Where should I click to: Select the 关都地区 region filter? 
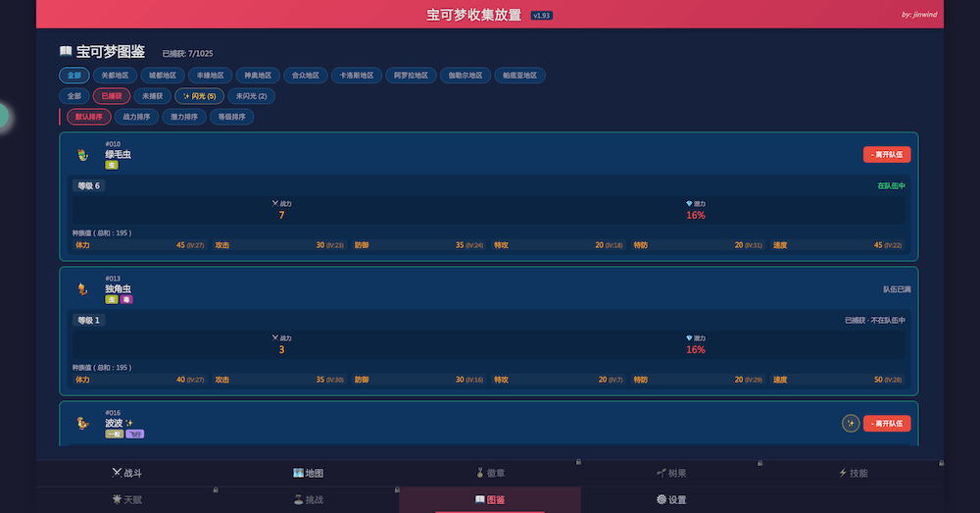(x=115, y=76)
